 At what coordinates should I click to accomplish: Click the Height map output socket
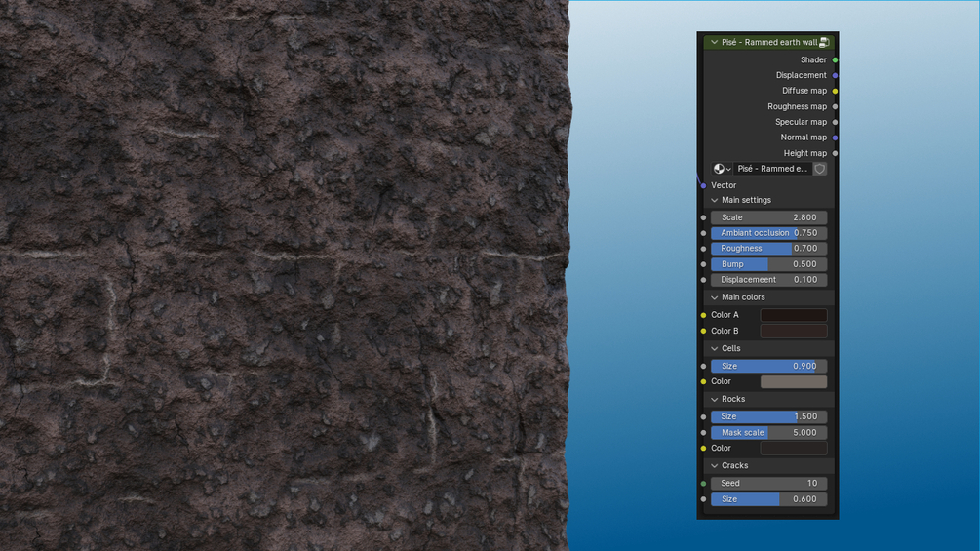(835, 153)
